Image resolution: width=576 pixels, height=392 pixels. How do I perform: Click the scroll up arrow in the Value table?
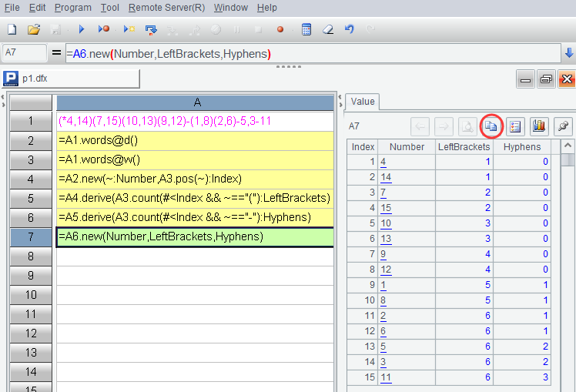[x=568, y=146]
